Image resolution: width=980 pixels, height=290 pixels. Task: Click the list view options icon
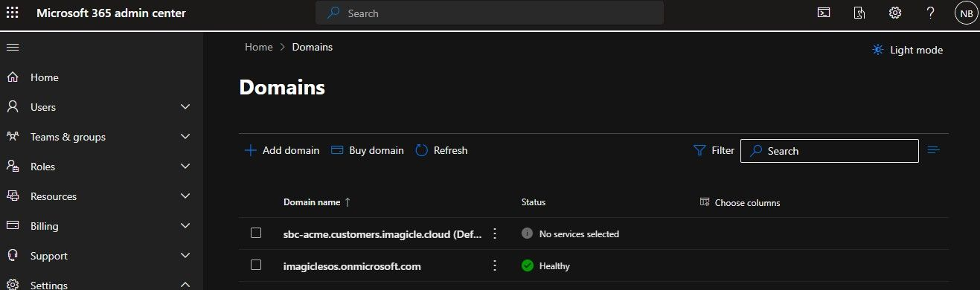[x=934, y=150]
